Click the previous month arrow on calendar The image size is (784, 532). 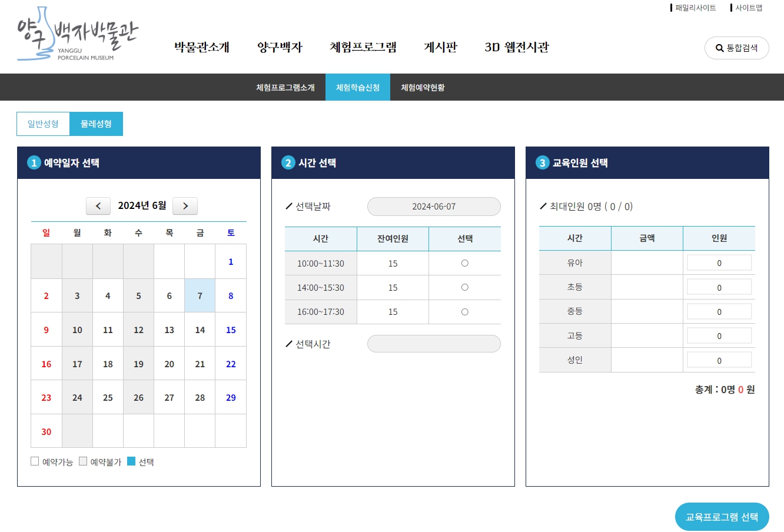pyautogui.click(x=98, y=206)
